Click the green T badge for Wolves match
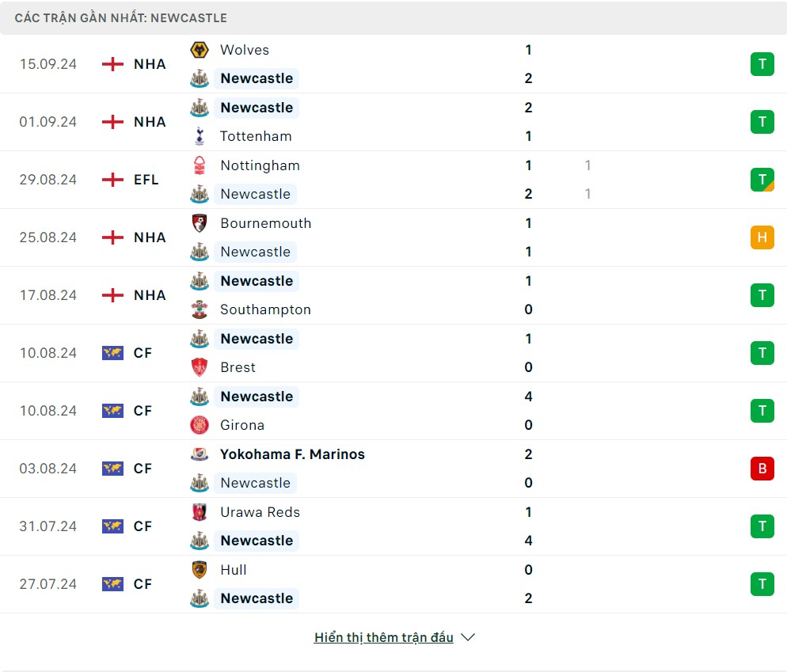The image size is (787, 672). point(762,64)
